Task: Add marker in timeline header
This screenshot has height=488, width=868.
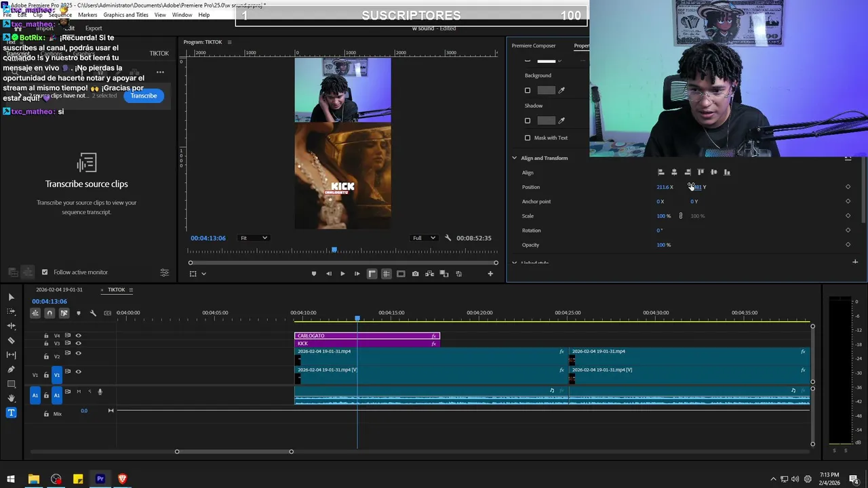Action: (x=79, y=313)
